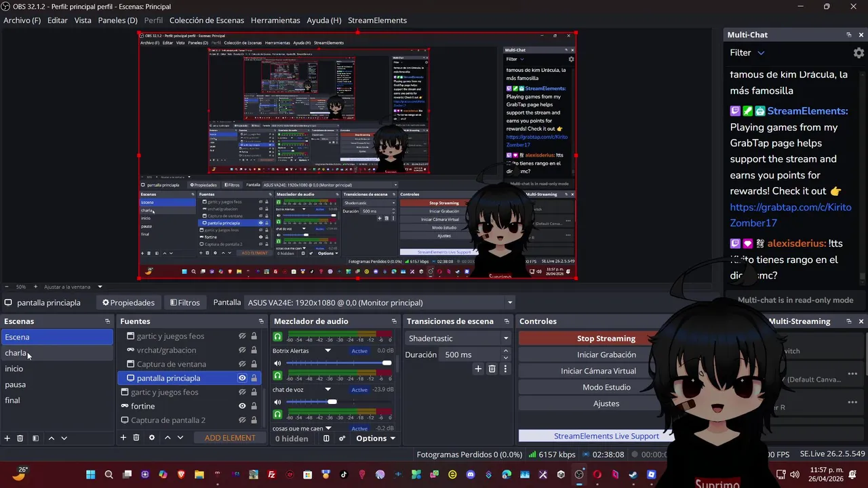Open Multi-Chat Filter dropdown
Viewport: 868px width, 488px height.
pos(747,53)
